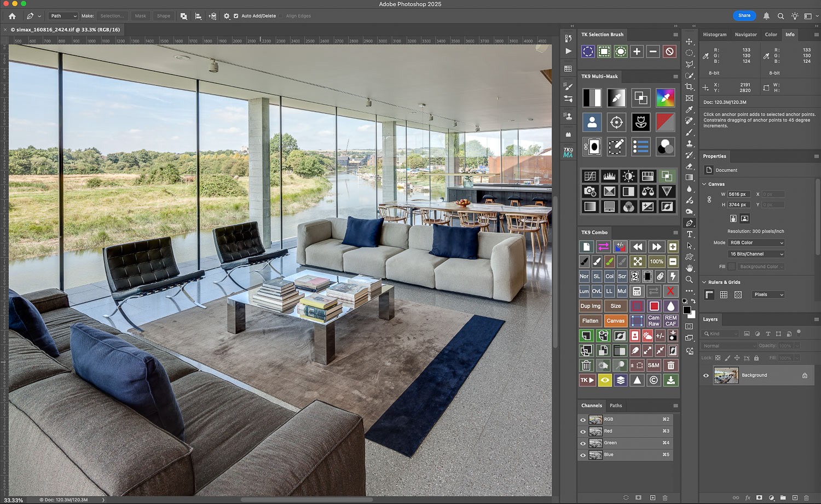
Task: Select the Horizontal Type tool
Action: click(x=689, y=234)
